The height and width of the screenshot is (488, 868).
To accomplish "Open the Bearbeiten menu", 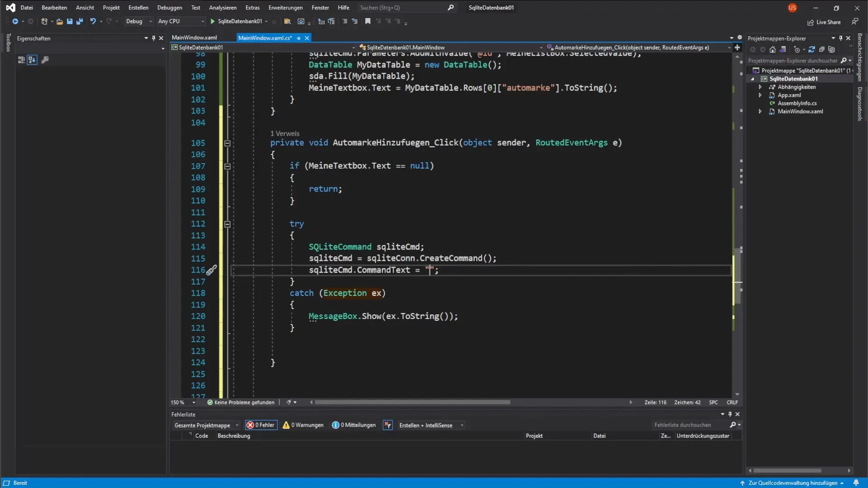I will [54, 8].
